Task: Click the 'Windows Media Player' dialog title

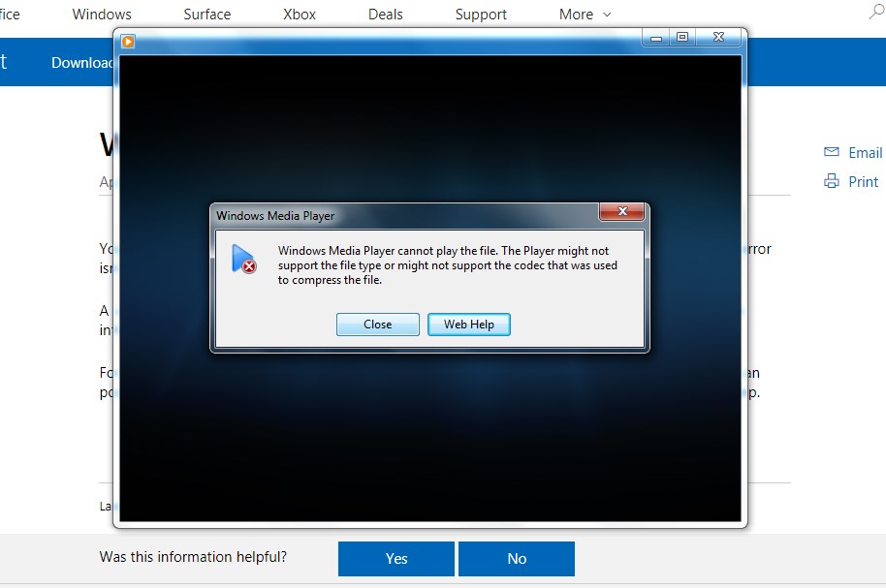Action: (x=275, y=216)
